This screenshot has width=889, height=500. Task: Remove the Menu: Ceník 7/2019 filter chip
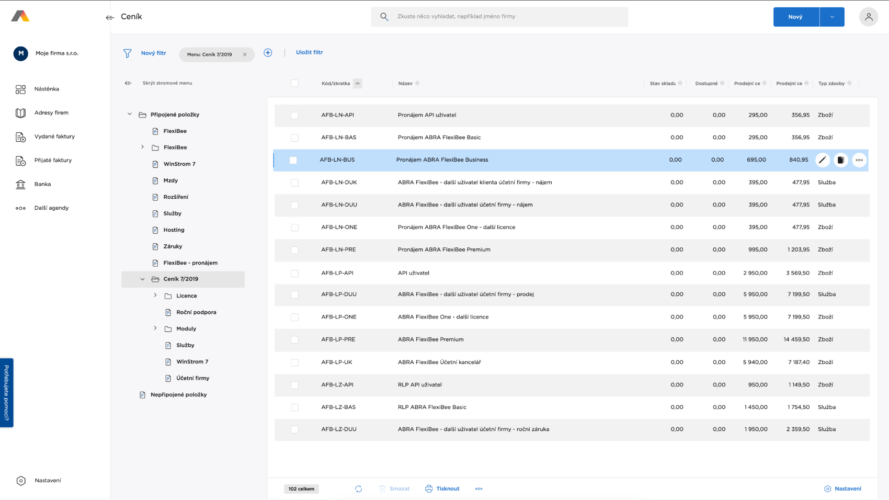coord(244,54)
